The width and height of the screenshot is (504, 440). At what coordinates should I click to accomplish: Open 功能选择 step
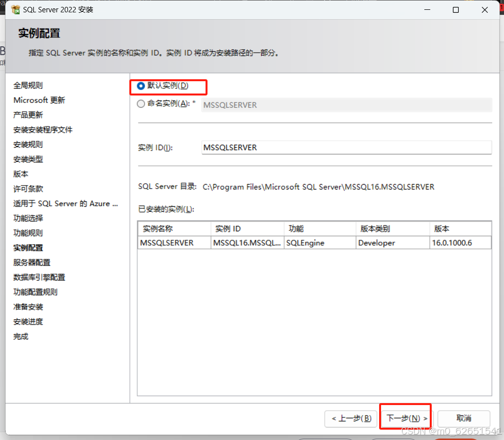[x=28, y=218]
